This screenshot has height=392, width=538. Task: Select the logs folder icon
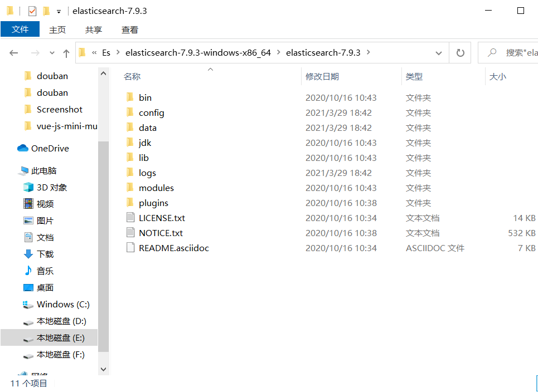point(130,173)
